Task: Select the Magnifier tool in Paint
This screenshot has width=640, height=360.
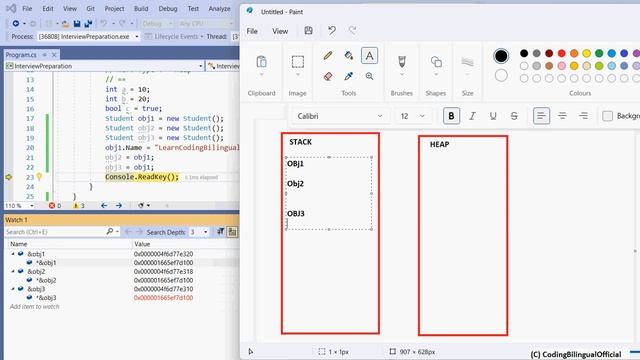Action: point(369,76)
